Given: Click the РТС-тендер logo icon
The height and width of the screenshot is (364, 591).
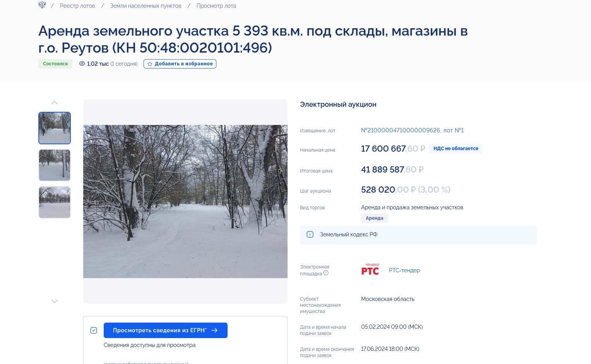Looking at the screenshot, I should [x=370, y=269].
